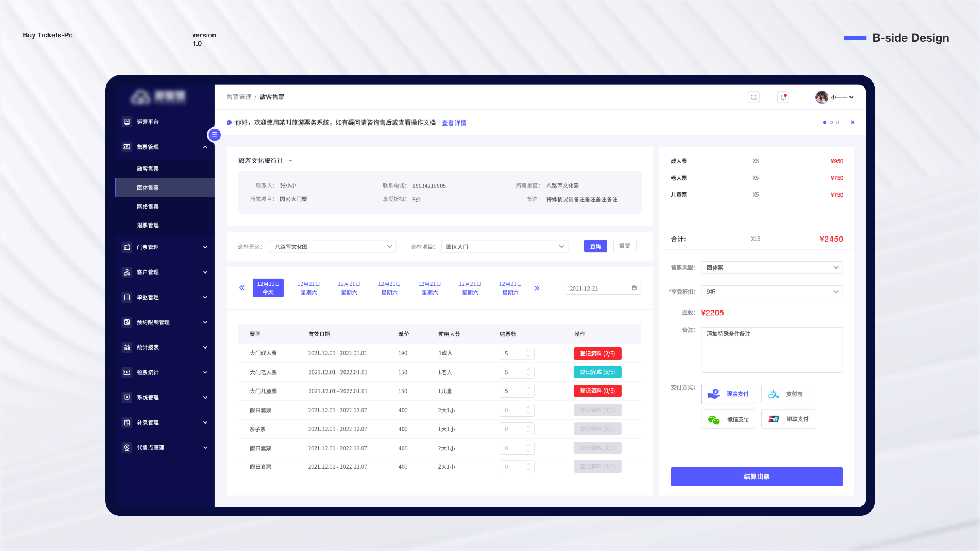This screenshot has width=980, height=551.
Task: Click the 查询 button
Action: coord(595,246)
